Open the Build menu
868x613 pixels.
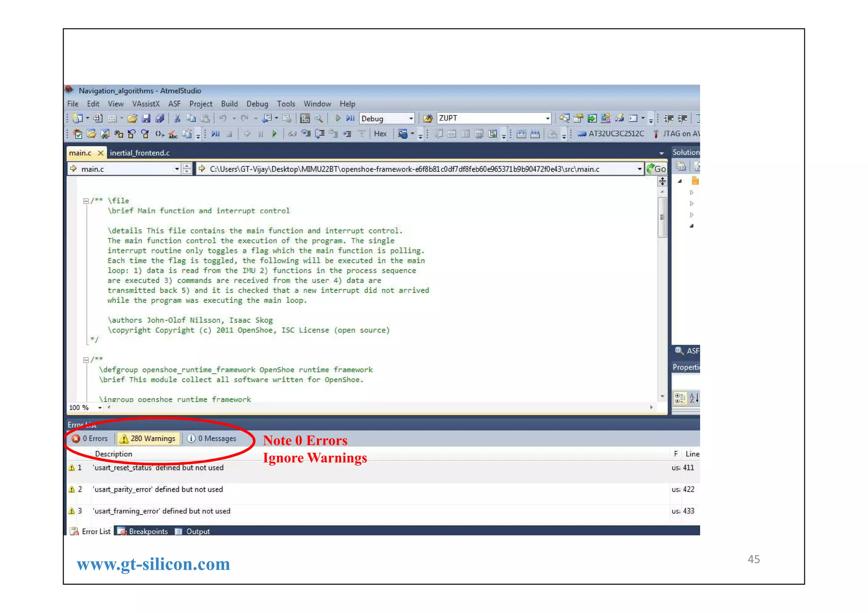tap(229, 104)
